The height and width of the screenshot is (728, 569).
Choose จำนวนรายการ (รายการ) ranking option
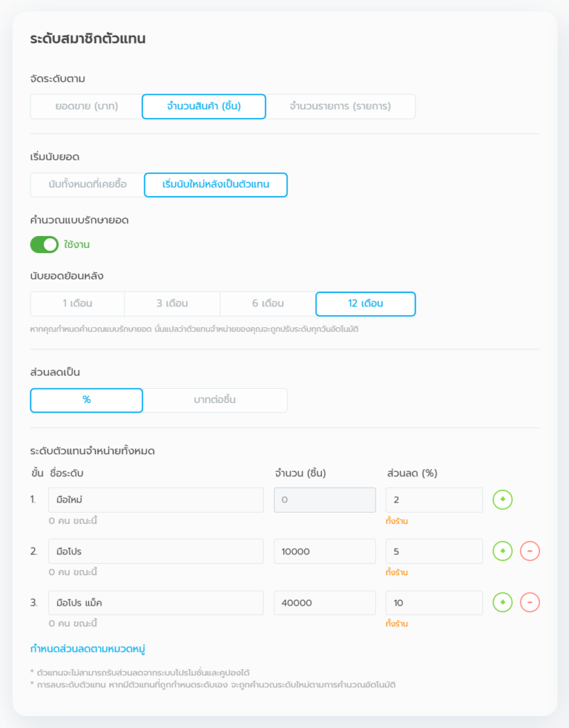[x=340, y=107]
